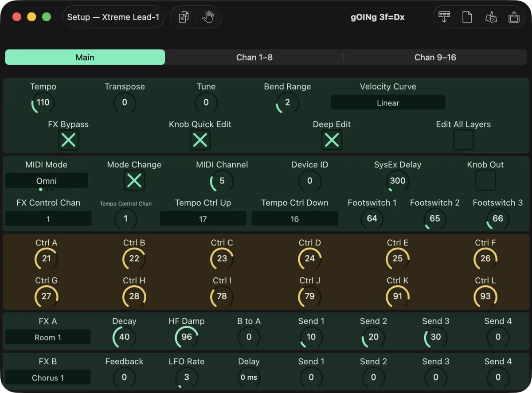Image resolution: width=532 pixels, height=393 pixels.
Task: Click FX A Send 1 knob
Action: click(311, 337)
